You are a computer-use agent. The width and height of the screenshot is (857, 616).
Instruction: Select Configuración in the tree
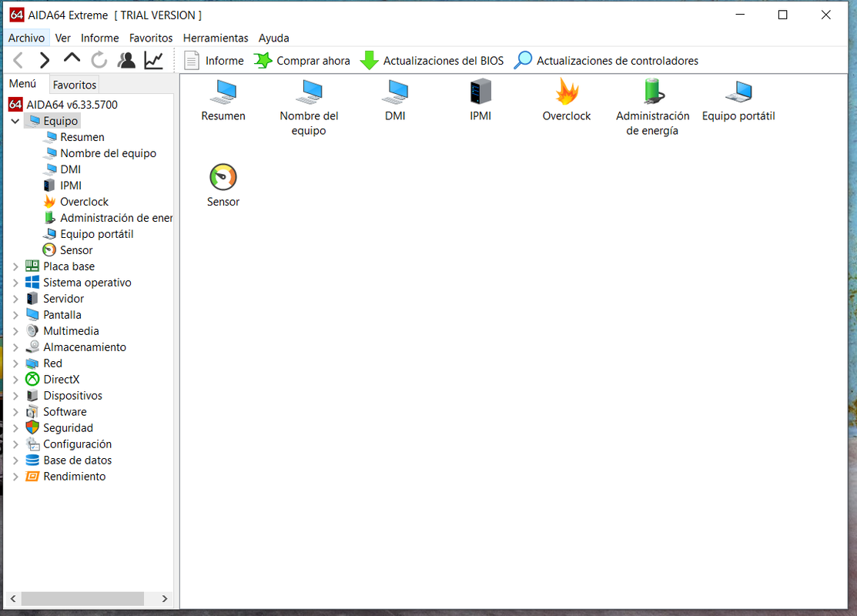pyautogui.click(x=69, y=444)
